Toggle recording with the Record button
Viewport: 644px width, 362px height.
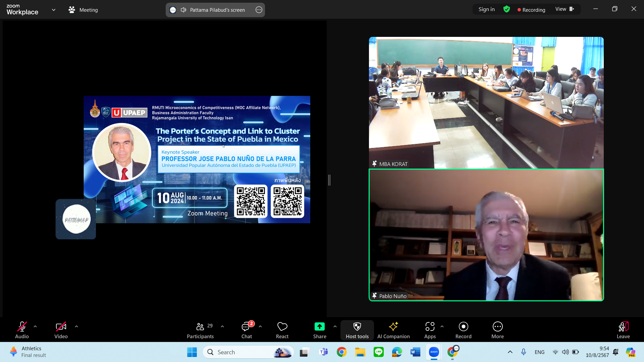pyautogui.click(x=464, y=330)
